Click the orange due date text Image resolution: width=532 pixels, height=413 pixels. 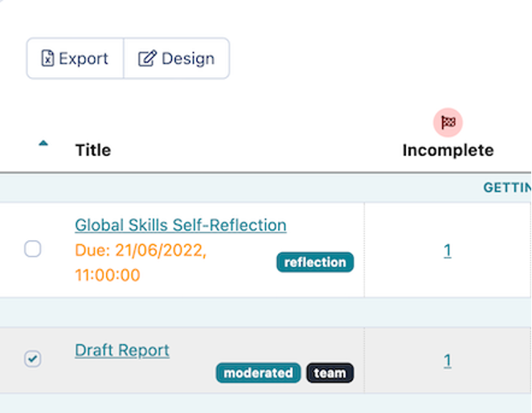click(141, 263)
